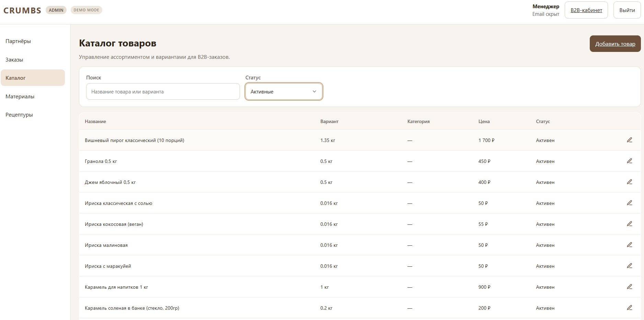Viewport: 644px width, 320px height.
Task: Edit Вишневый пирог классический row with pencil icon
Action: tap(629, 140)
